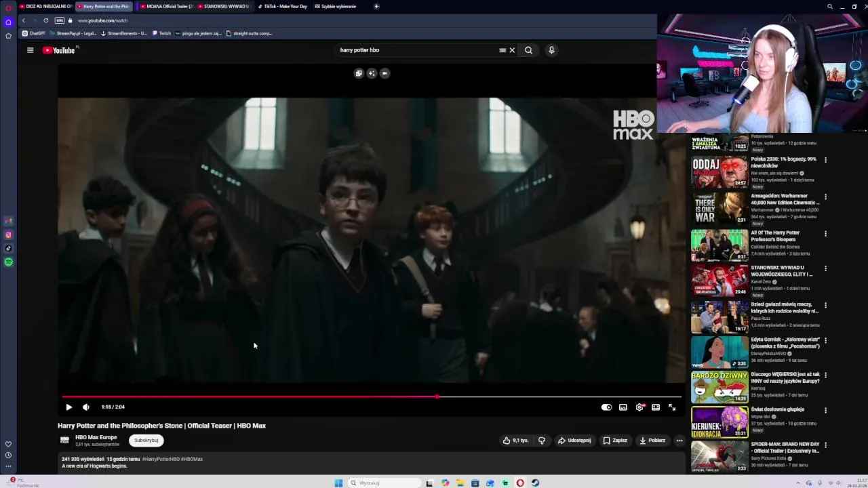
Task: Open the SPIDER-MAN: BRAND NEW DAY title
Action: click(785, 447)
